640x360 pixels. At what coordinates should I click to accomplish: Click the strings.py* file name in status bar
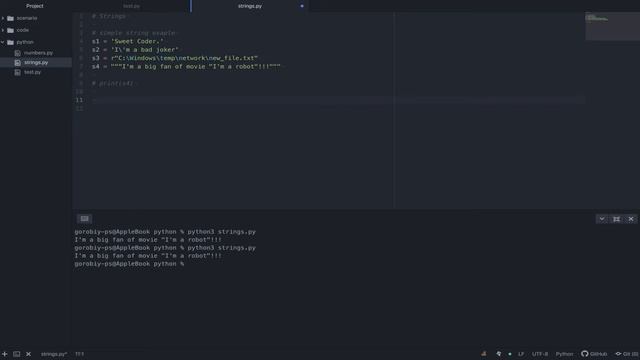tap(54, 354)
